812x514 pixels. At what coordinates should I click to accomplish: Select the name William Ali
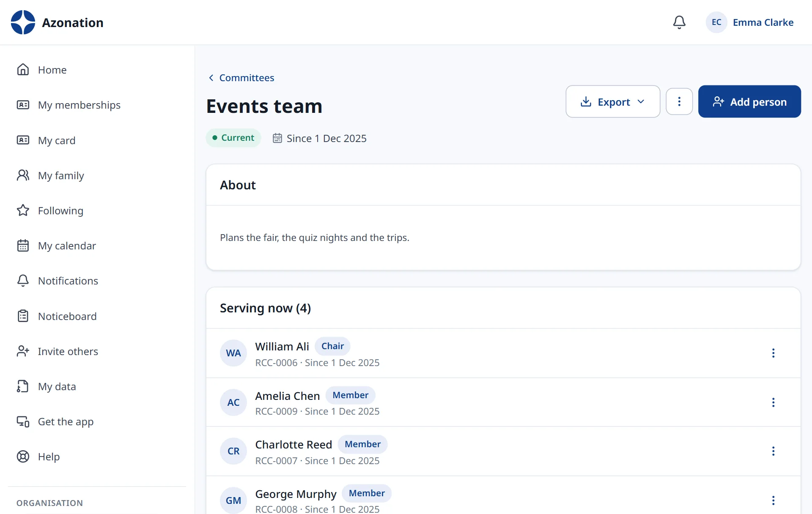(x=282, y=347)
